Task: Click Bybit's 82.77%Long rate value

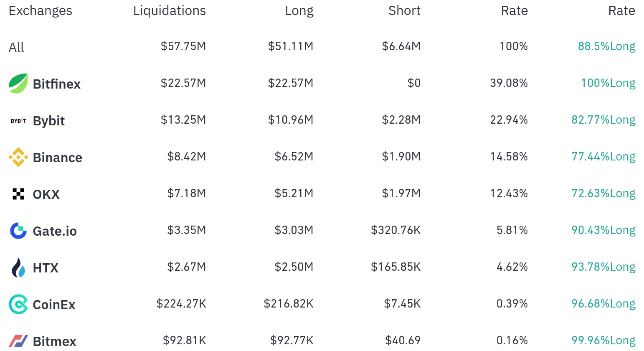Action: (x=603, y=120)
